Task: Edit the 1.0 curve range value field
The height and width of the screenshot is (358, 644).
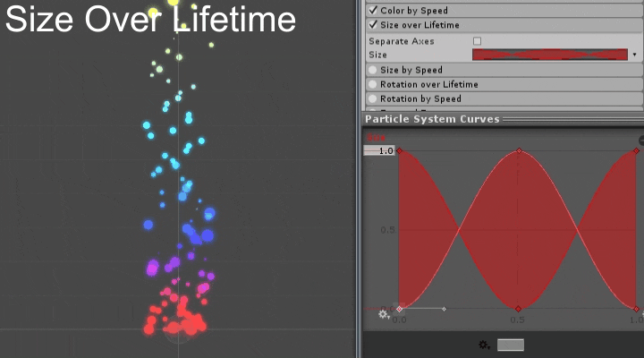Action: pos(379,151)
